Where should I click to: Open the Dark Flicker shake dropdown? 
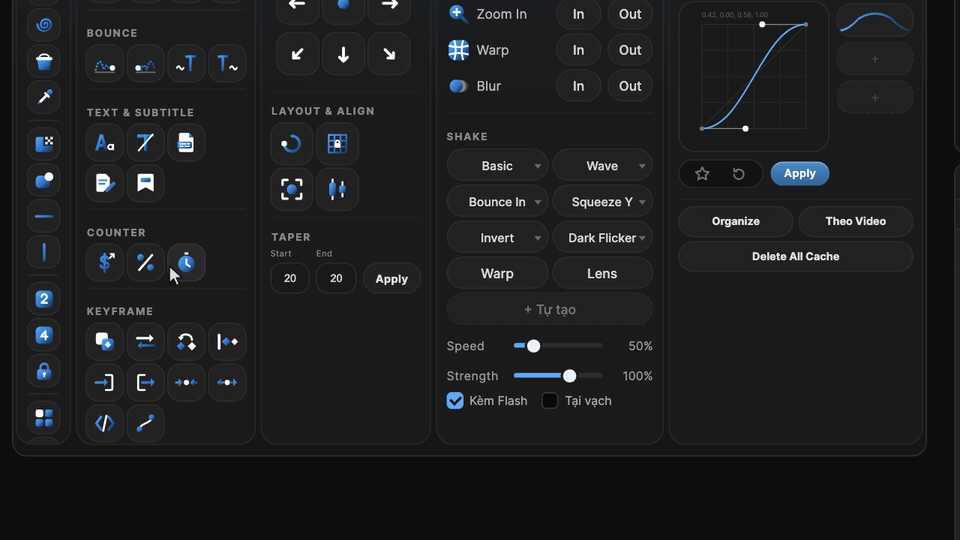[x=602, y=238]
